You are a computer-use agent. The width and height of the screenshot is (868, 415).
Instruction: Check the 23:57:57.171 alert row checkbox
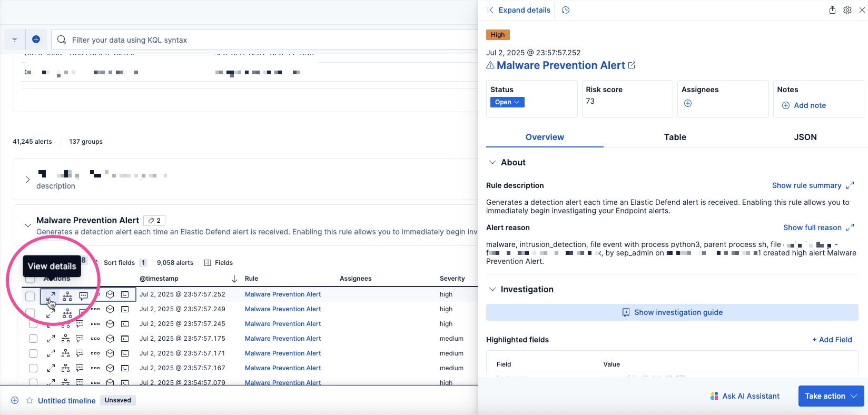[x=33, y=353]
